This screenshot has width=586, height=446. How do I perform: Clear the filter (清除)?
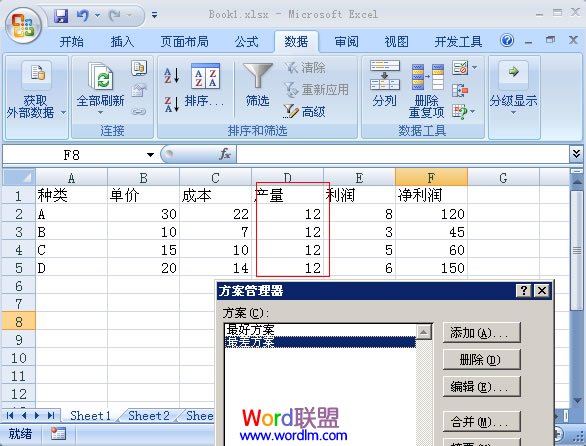[305, 68]
